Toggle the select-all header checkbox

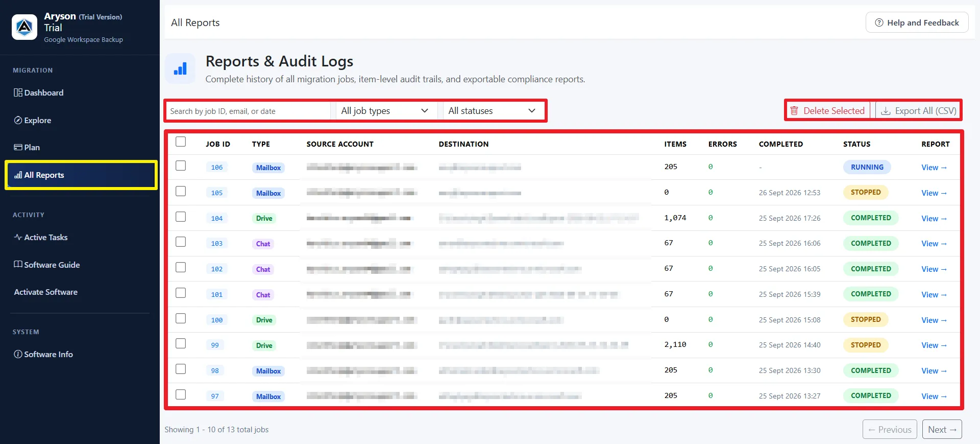[x=181, y=142]
